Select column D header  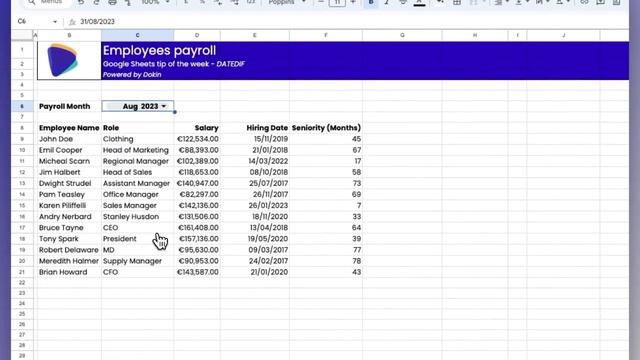coord(197,35)
